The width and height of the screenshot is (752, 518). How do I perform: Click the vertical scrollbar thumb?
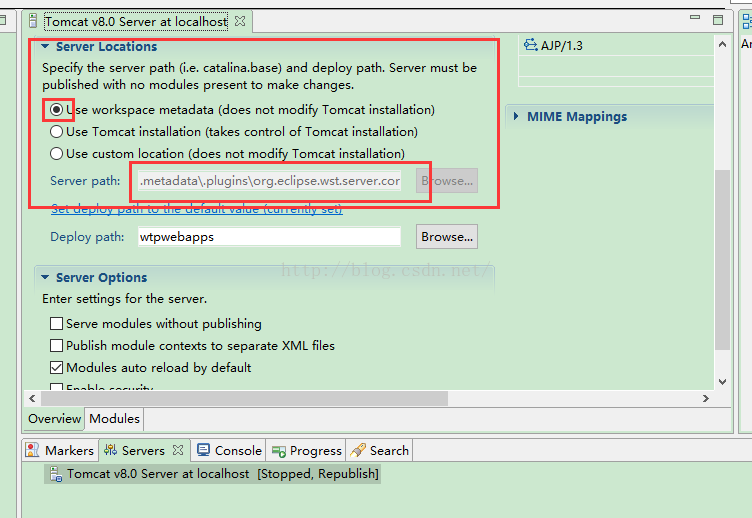pyautogui.click(x=722, y=260)
